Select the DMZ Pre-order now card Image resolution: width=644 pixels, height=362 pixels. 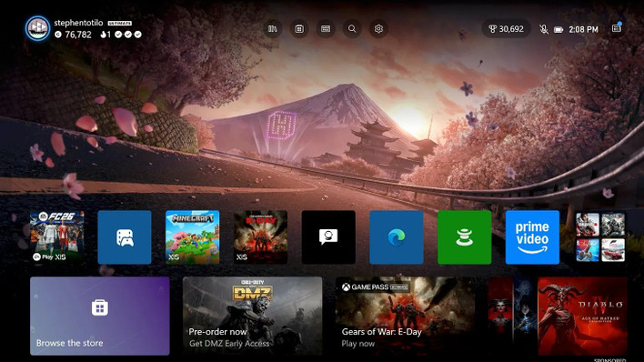(252, 316)
